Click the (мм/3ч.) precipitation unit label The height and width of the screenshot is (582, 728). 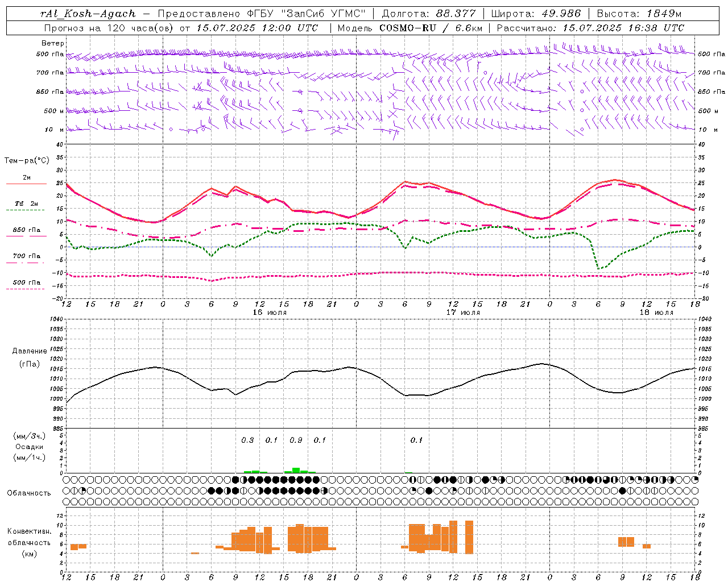(x=29, y=436)
